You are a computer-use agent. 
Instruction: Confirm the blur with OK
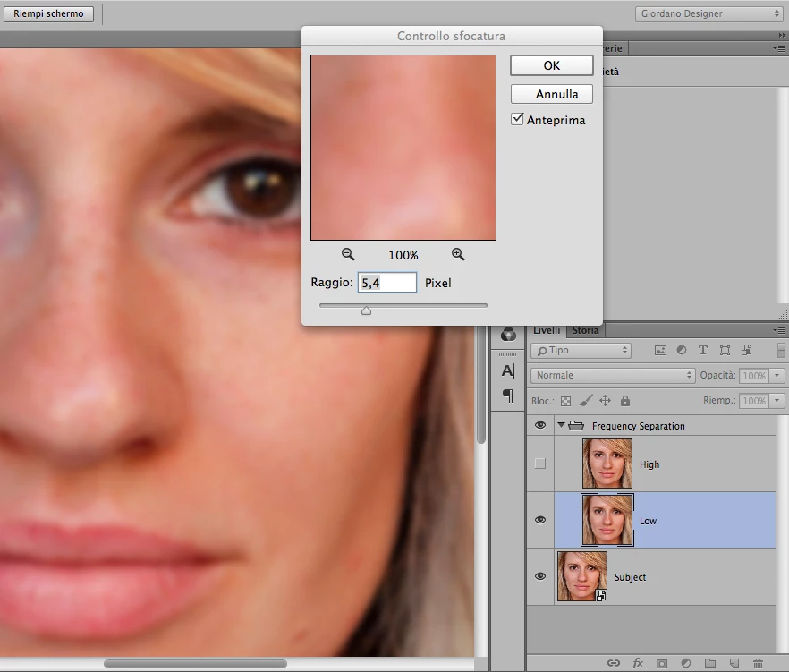pyautogui.click(x=551, y=65)
